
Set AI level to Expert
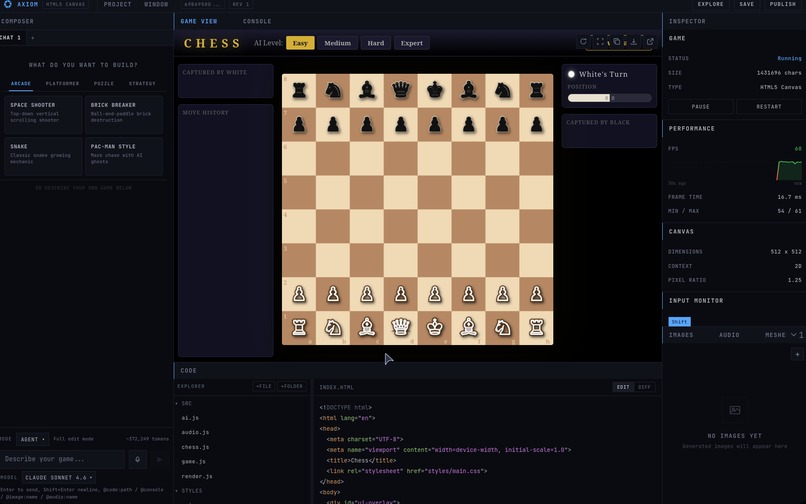click(412, 43)
